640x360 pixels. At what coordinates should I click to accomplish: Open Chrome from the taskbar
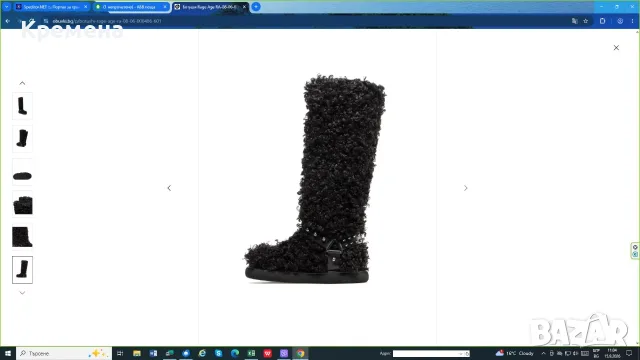[300, 353]
